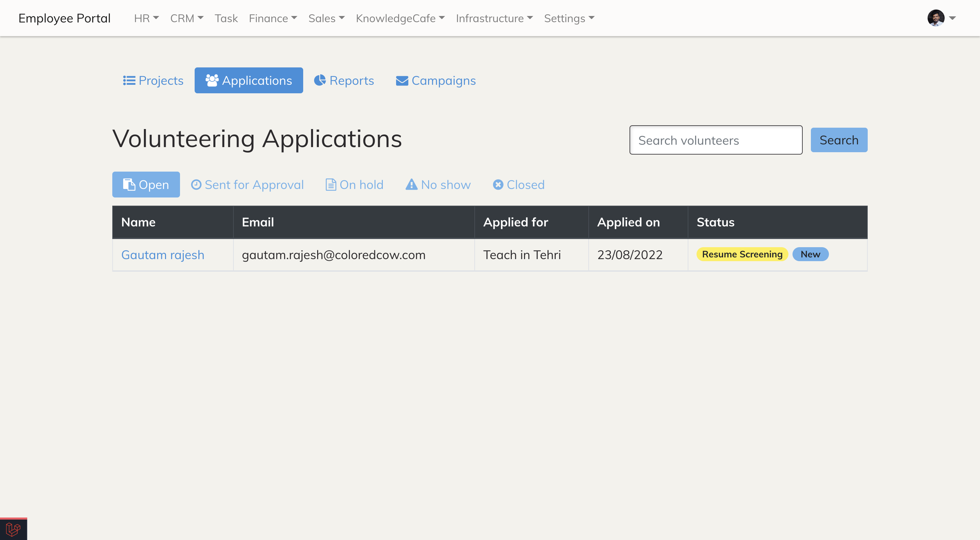This screenshot has width=980, height=540.
Task: Open Gautam rajesh's application details
Action: point(163,255)
